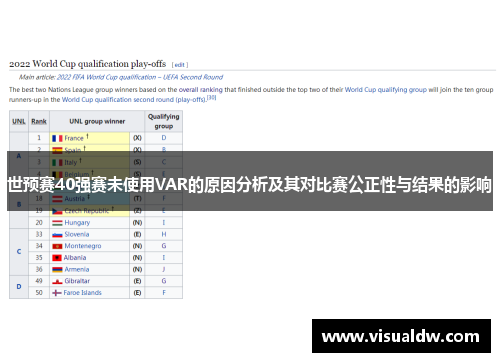The image size is (500, 362).
Task: Follow the overall ranking link
Action: click(200, 90)
